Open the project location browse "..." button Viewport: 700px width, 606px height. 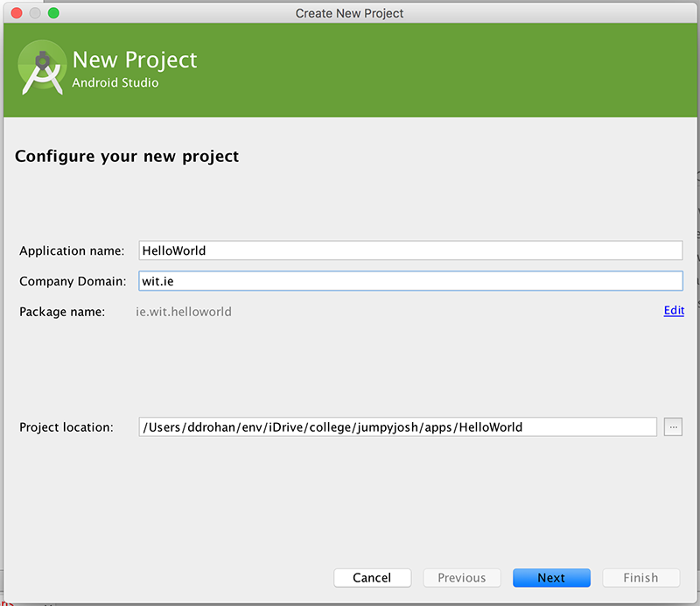pyautogui.click(x=673, y=426)
